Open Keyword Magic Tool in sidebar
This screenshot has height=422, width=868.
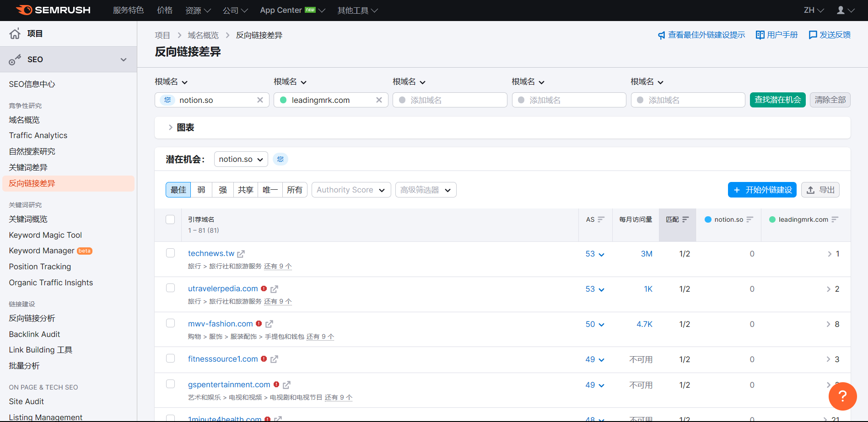point(45,235)
